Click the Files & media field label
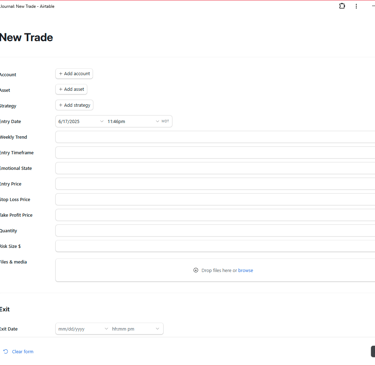The height and width of the screenshot is (366, 375). 13,262
